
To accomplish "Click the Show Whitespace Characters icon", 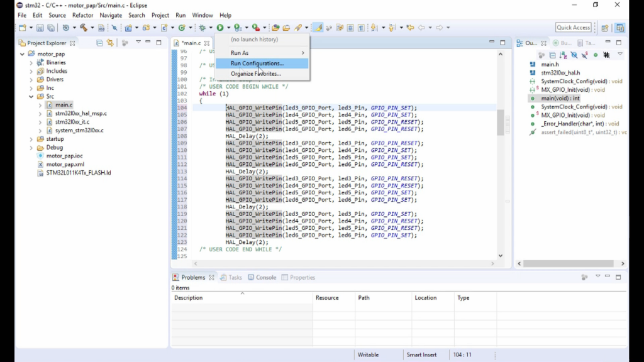I will [x=361, y=28].
